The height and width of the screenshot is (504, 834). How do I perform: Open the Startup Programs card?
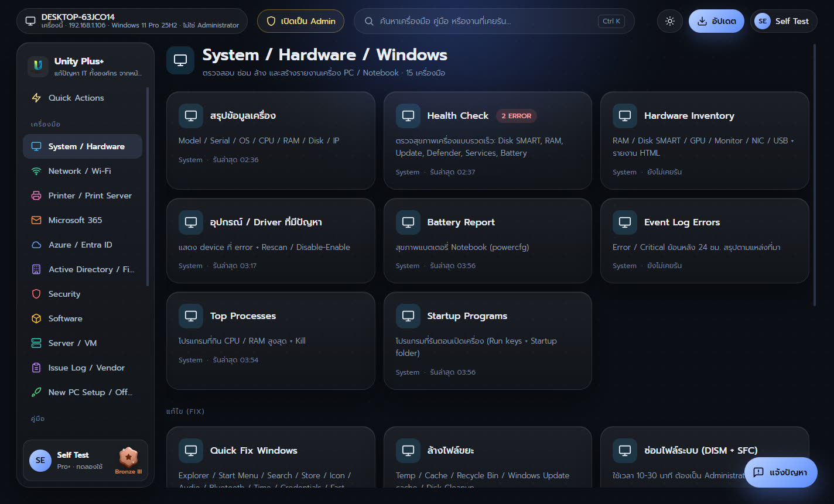(x=487, y=341)
